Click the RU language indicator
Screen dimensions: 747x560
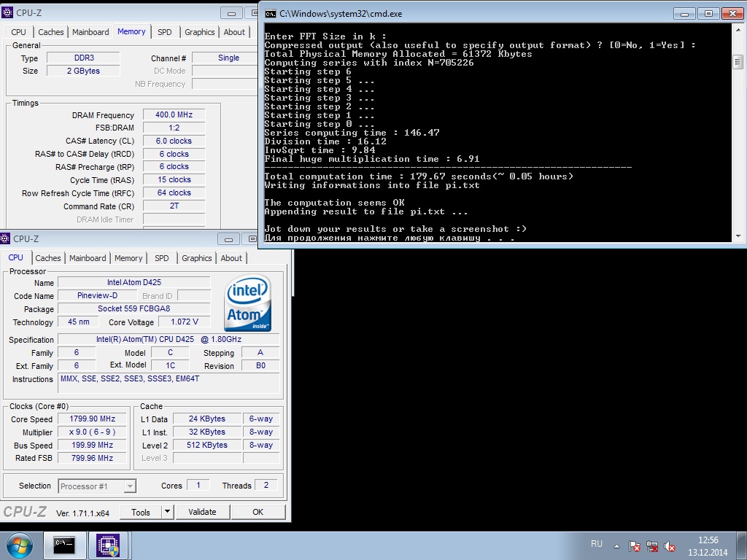(597, 544)
